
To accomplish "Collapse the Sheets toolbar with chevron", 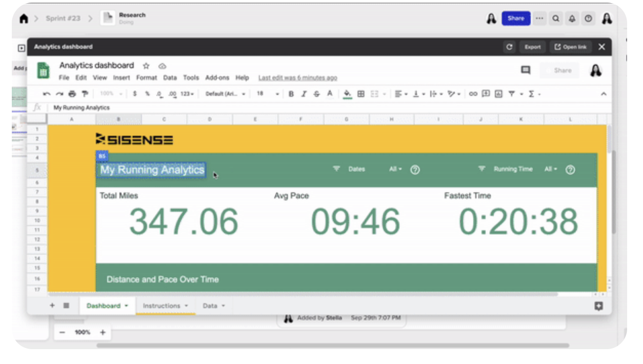I will pyautogui.click(x=604, y=94).
